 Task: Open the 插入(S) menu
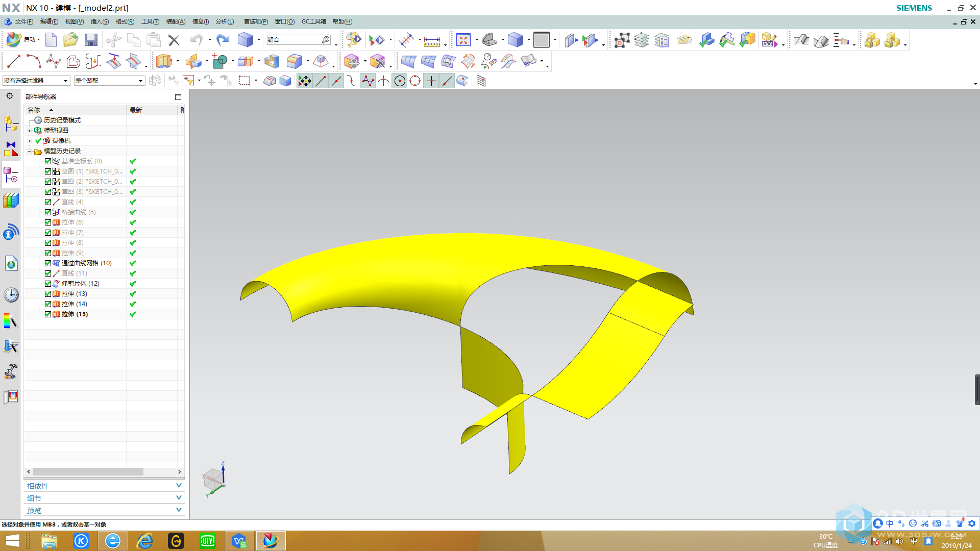100,21
